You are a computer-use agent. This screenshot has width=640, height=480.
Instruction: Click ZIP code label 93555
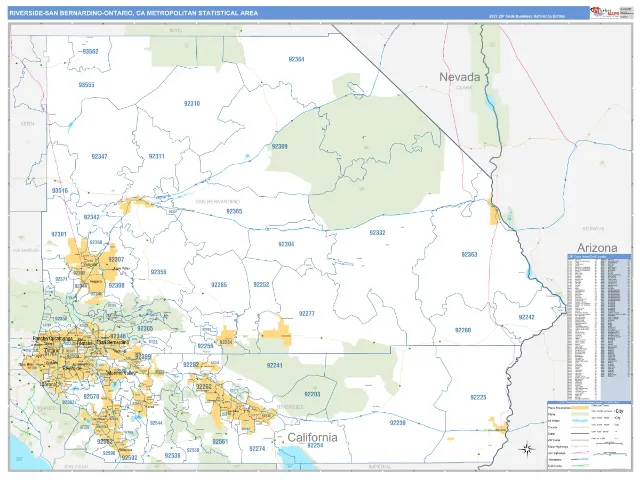point(87,85)
